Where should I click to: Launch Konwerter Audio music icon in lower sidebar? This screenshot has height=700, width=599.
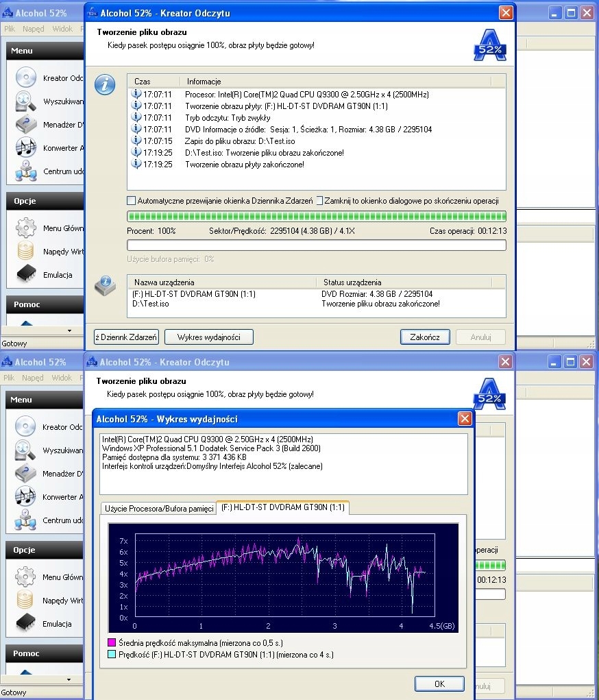pos(25,496)
